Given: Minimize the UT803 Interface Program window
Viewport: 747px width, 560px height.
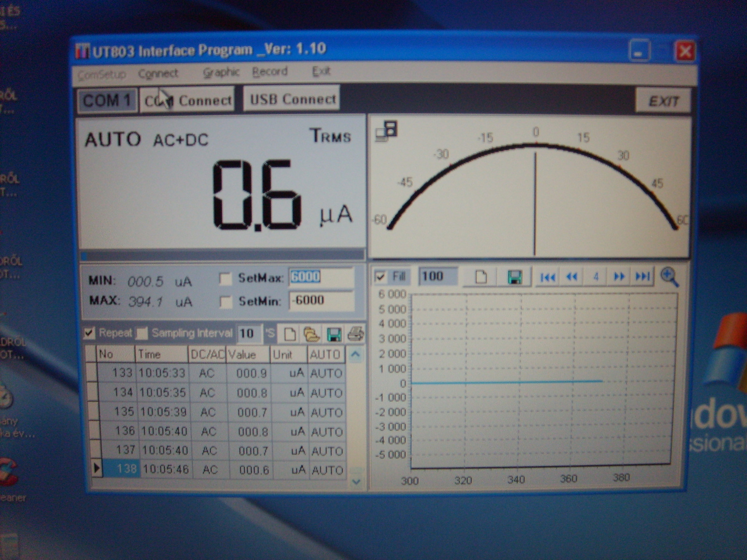Looking at the screenshot, I should (x=639, y=51).
